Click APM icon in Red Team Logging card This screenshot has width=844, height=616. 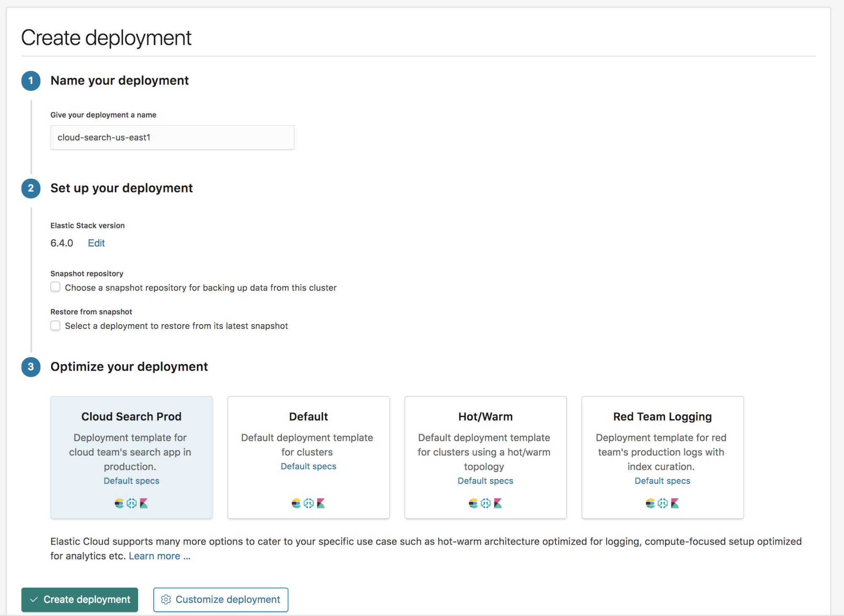point(663,503)
